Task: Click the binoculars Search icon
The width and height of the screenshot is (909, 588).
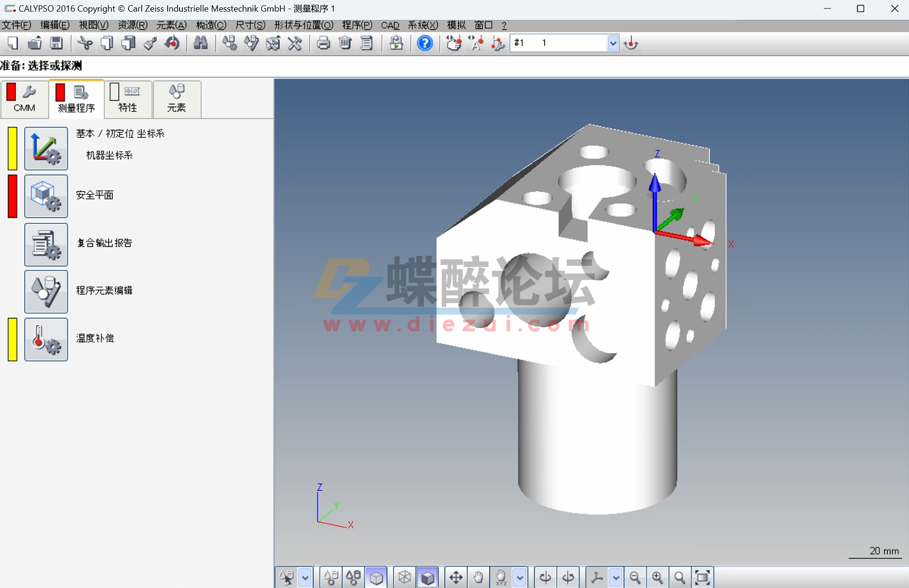Action: (202, 43)
